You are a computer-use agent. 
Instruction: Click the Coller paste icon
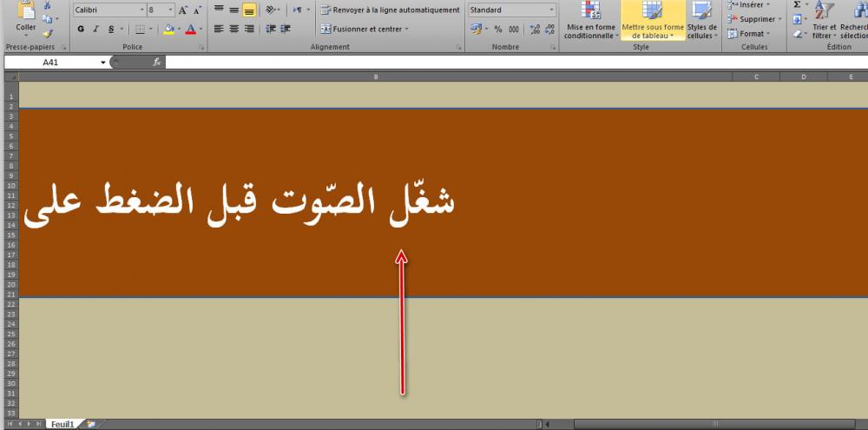(x=25, y=10)
